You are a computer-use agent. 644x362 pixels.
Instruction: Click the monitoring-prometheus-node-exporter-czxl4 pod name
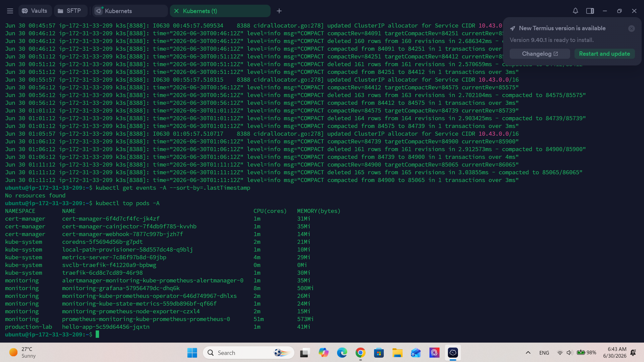point(131,311)
